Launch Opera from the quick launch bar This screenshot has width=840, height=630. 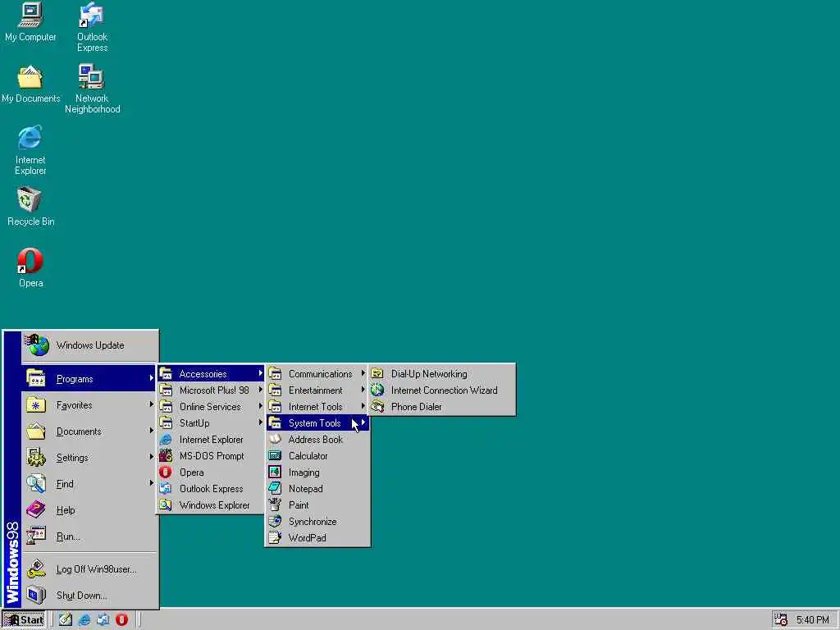point(121,620)
